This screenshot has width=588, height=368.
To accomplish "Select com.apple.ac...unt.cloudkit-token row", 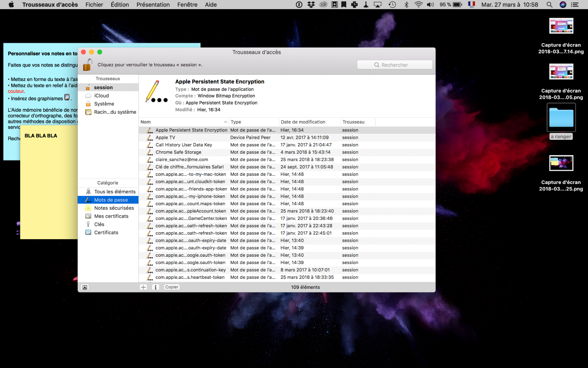I will point(287,182).
